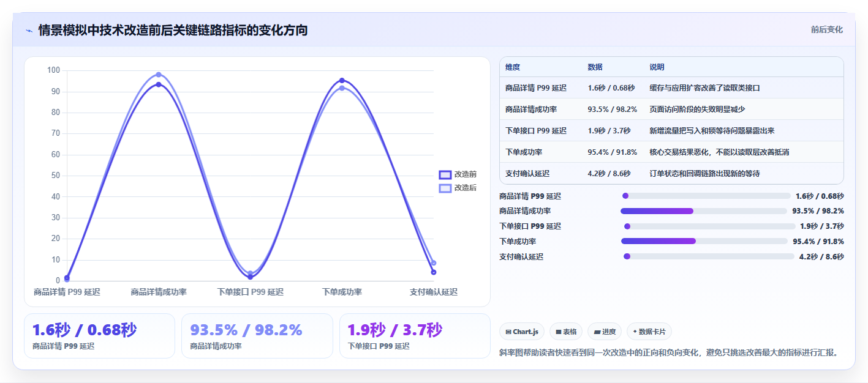Screen dimensions: 868x383
Task: Click the 改造前 legend color box
Action: tap(445, 174)
